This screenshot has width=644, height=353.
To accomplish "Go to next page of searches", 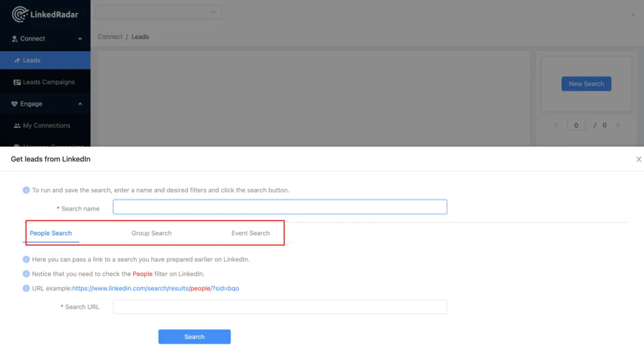I will (x=618, y=125).
